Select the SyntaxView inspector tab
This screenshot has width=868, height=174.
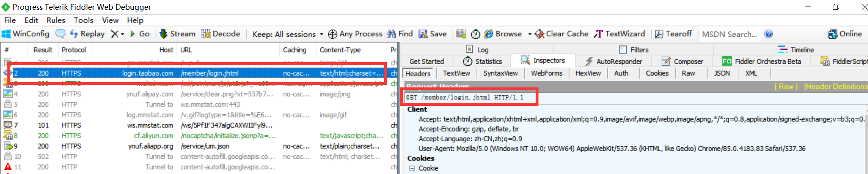point(500,73)
